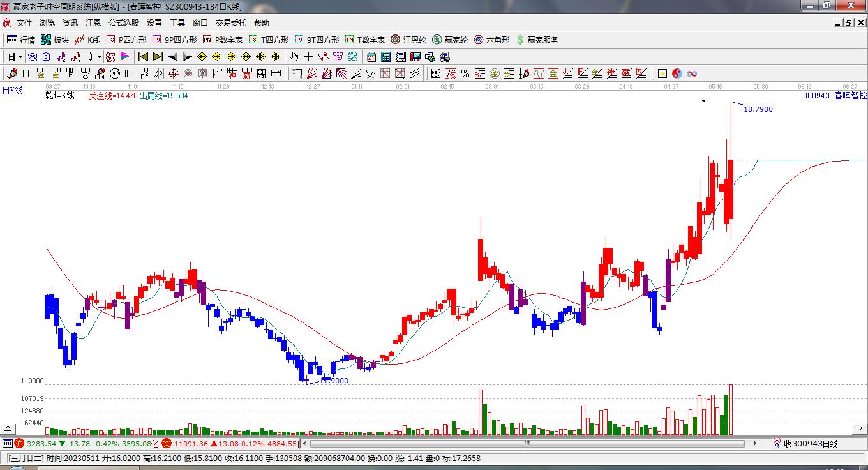This screenshot has width=868, height=470.
Task: Click the 三月廿二 lunar date status text
Action: tap(26, 458)
